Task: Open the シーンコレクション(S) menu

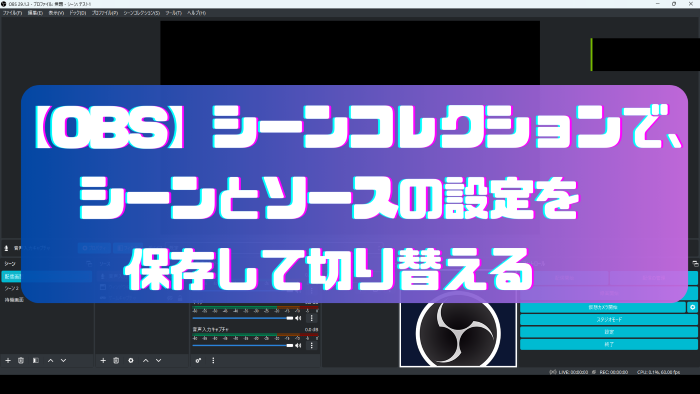Action: click(x=142, y=13)
